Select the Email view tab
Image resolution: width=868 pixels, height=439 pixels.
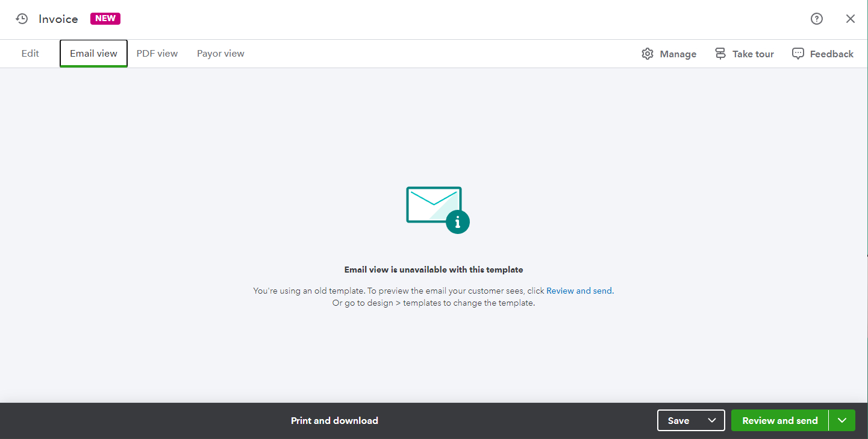93,54
